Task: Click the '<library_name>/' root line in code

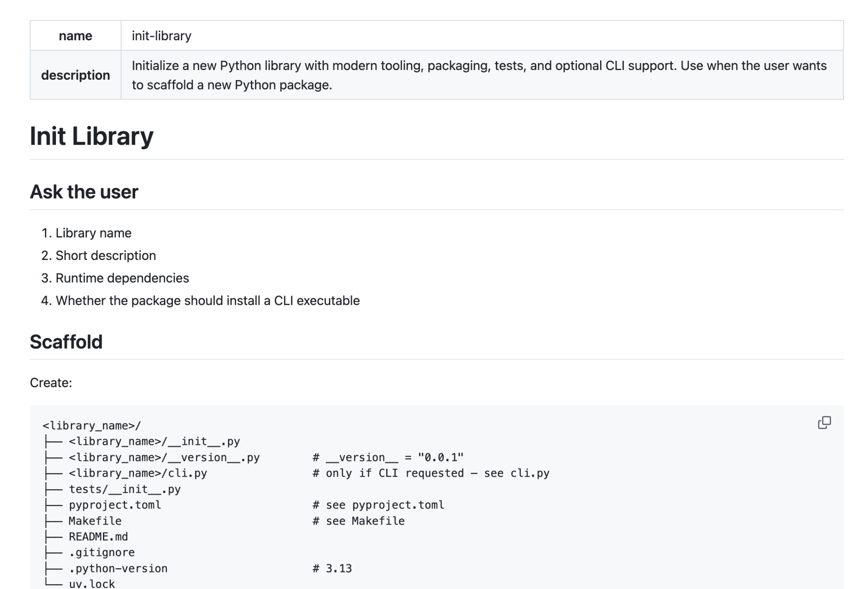Action: [92, 425]
